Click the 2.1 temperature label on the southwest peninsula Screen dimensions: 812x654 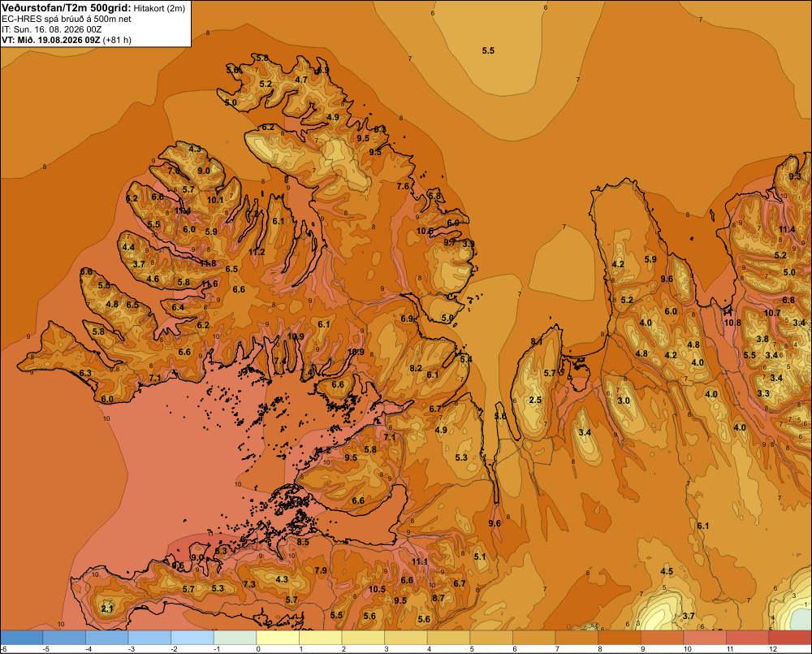click(107, 609)
